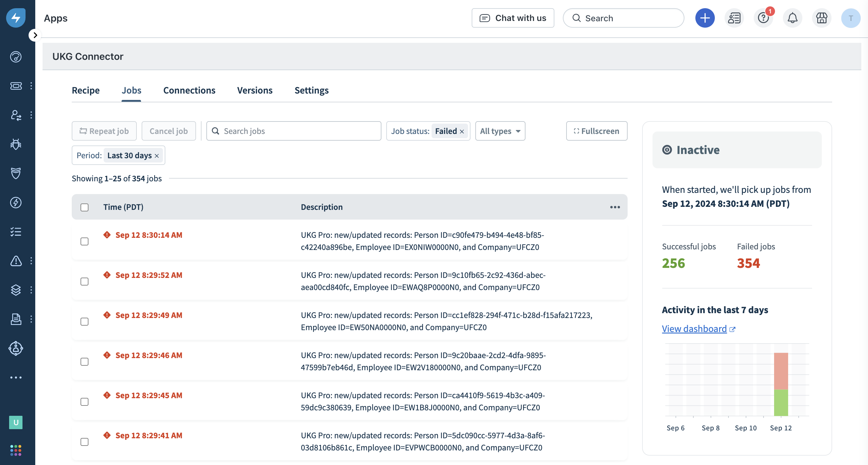The height and width of the screenshot is (465, 868).
Task: Open the View dashboard link
Action: tap(694, 329)
